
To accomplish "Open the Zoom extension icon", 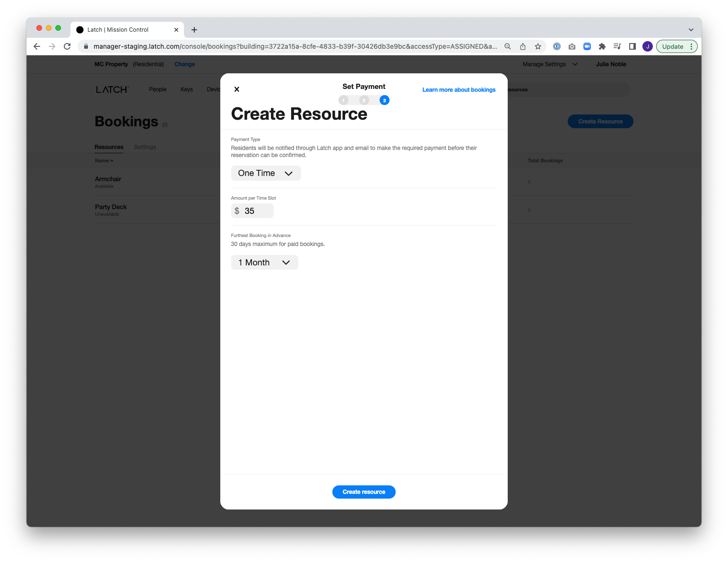I will [587, 46].
